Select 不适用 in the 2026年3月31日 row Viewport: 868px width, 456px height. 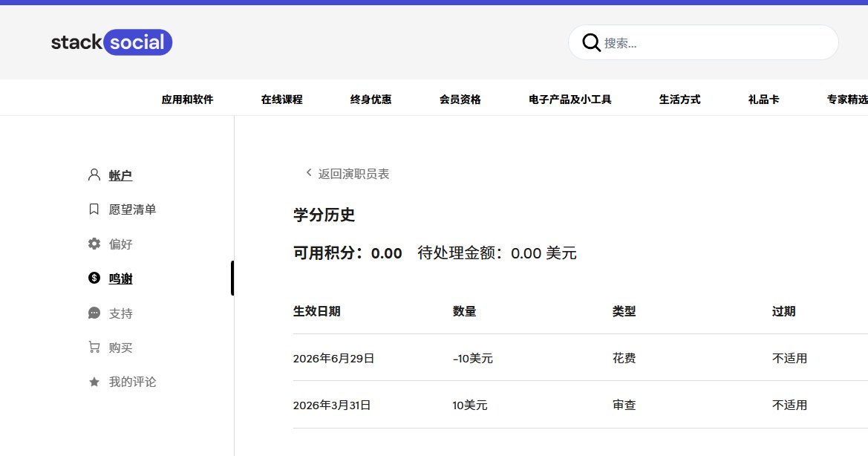click(789, 405)
